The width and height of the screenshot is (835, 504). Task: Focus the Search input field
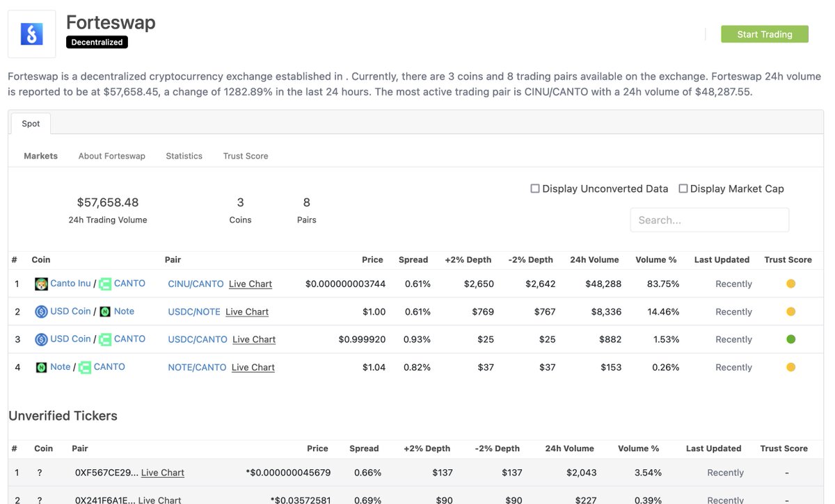coord(710,220)
